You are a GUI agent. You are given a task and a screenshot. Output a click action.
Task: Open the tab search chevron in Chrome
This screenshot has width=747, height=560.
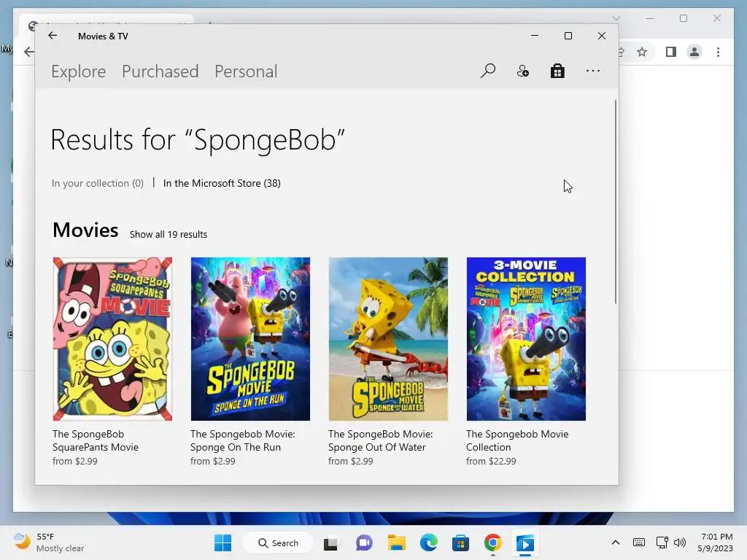pyautogui.click(x=616, y=18)
